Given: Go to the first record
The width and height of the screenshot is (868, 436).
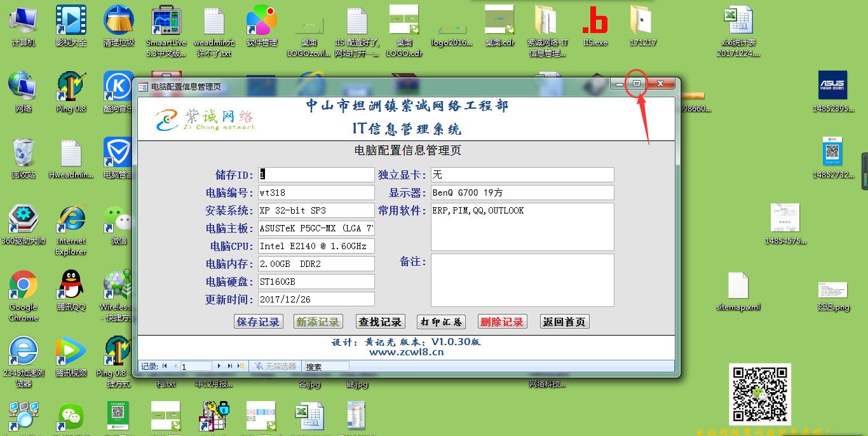Looking at the screenshot, I should tap(165, 366).
